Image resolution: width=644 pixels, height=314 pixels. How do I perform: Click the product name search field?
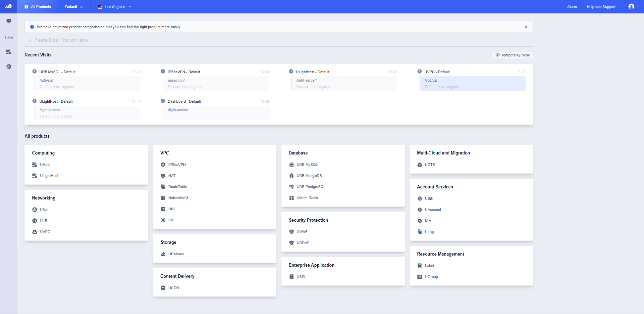[134, 40]
